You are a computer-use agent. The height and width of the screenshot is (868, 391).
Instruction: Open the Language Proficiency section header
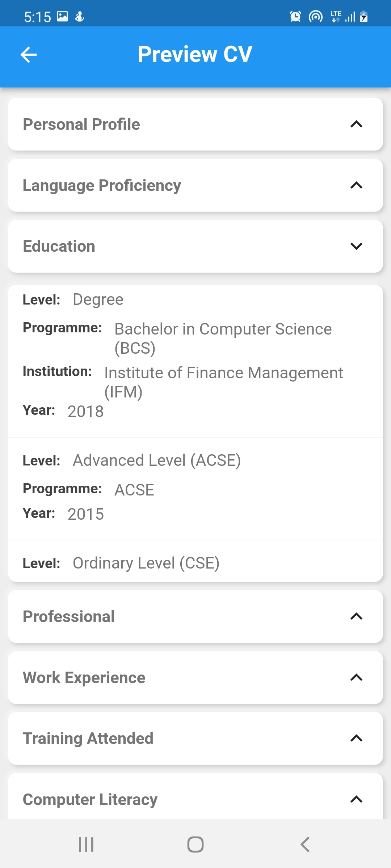(195, 185)
